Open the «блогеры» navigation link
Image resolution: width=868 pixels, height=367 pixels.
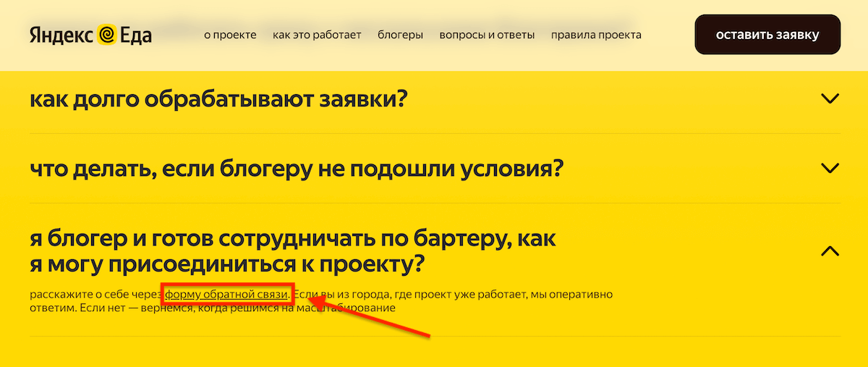(400, 35)
